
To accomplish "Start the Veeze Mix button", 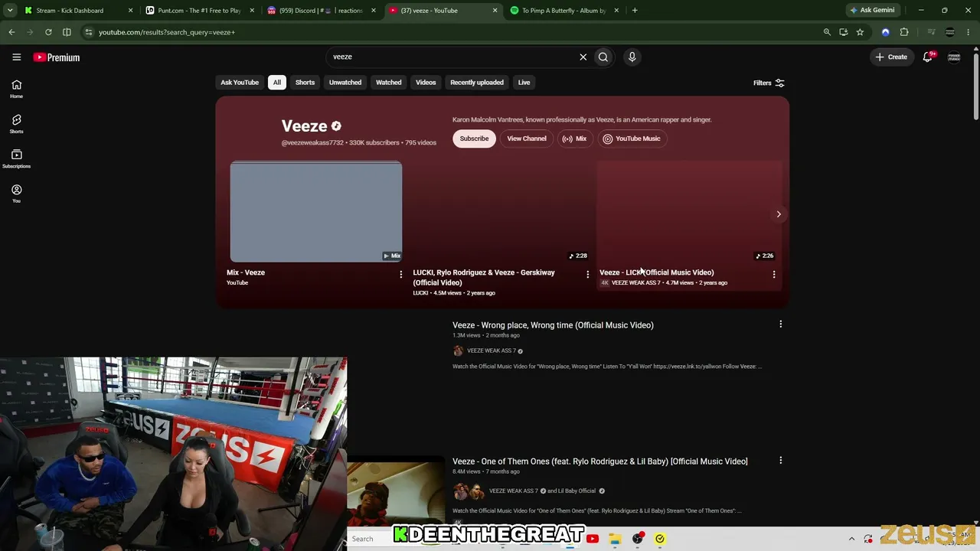I will [x=574, y=139].
